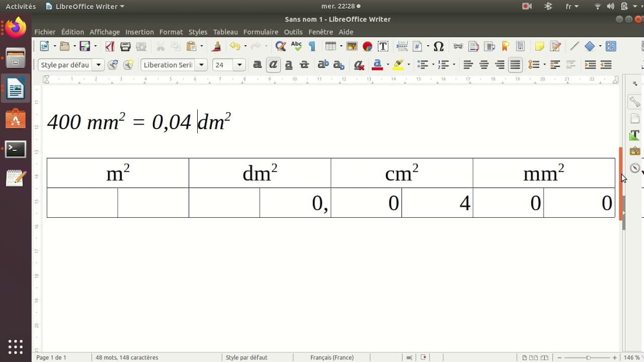Insert a chart
The height and width of the screenshot is (362, 644).
pos(367,46)
